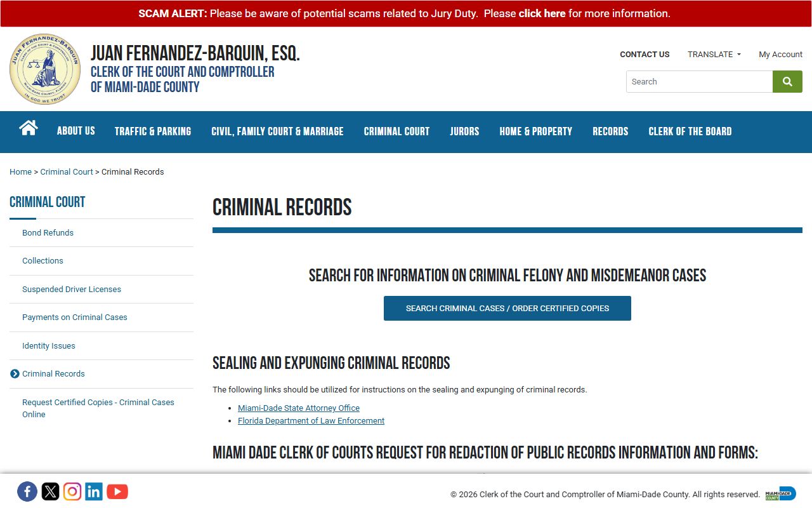Open Payments on Criminal Cases sidebar link
The height and width of the screenshot is (508, 812).
[75, 317]
